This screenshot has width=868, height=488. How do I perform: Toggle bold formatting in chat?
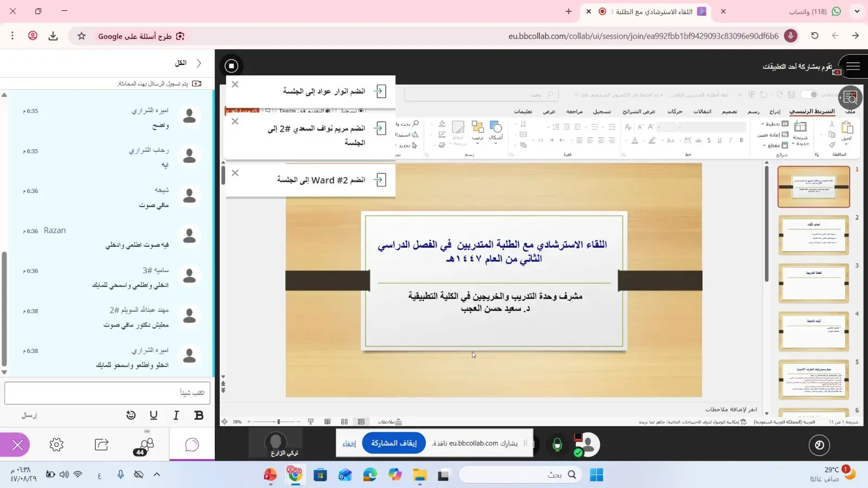coord(199,415)
